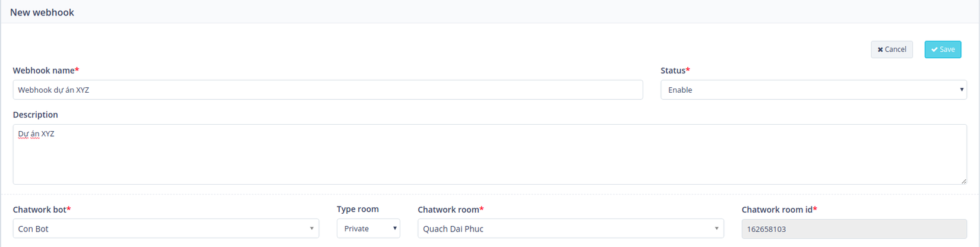The image size is (980, 247).
Task: Open the Status dropdown showing Enable
Action: pyautogui.click(x=813, y=90)
